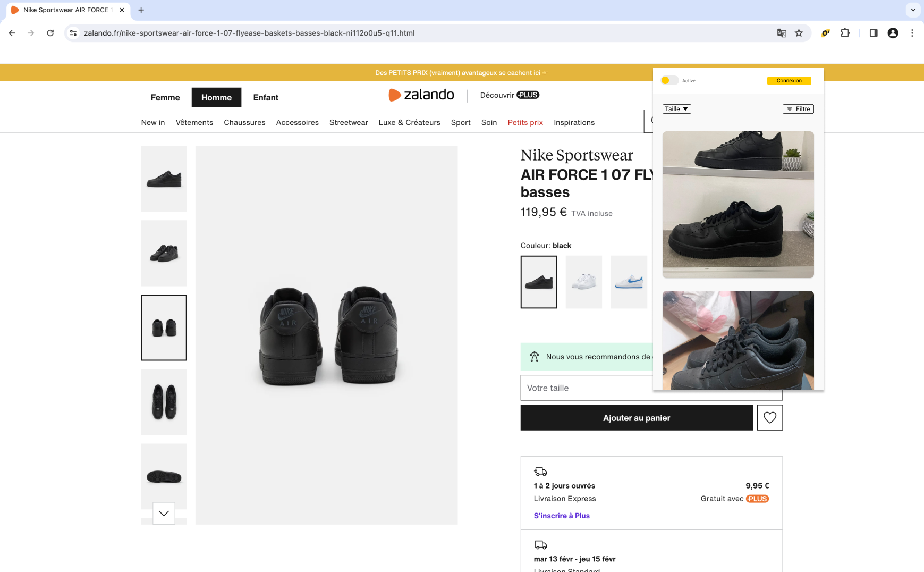The width and height of the screenshot is (924, 572).
Task: Select the Homme tab
Action: point(216,97)
